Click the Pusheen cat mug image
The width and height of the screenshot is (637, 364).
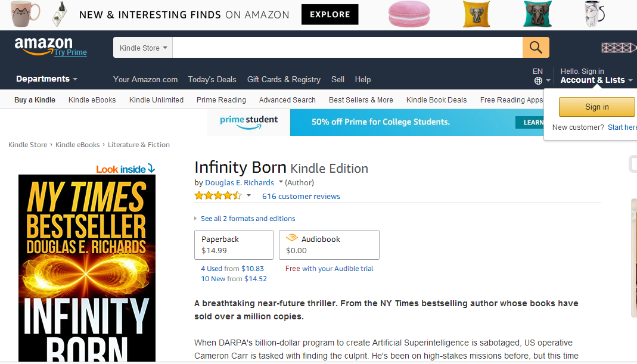point(25,14)
